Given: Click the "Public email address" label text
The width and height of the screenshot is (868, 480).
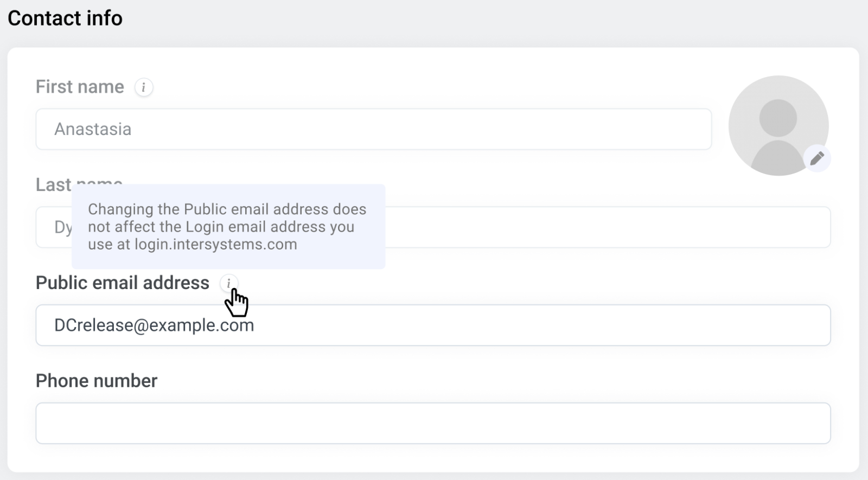Looking at the screenshot, I should 122,283.
